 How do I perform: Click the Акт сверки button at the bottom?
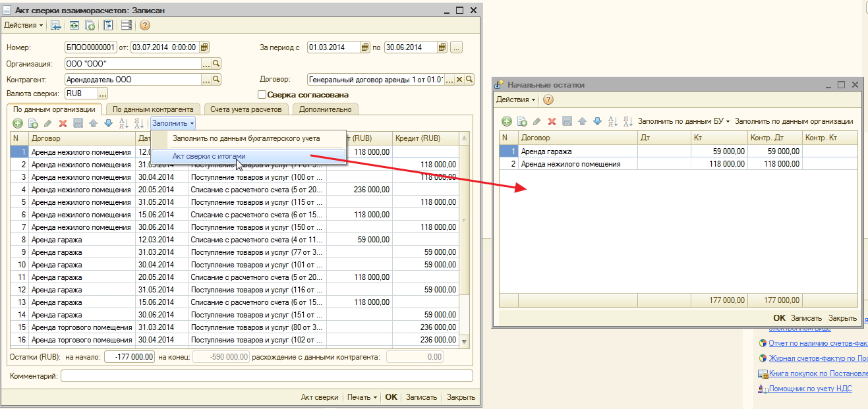(320, 397)
